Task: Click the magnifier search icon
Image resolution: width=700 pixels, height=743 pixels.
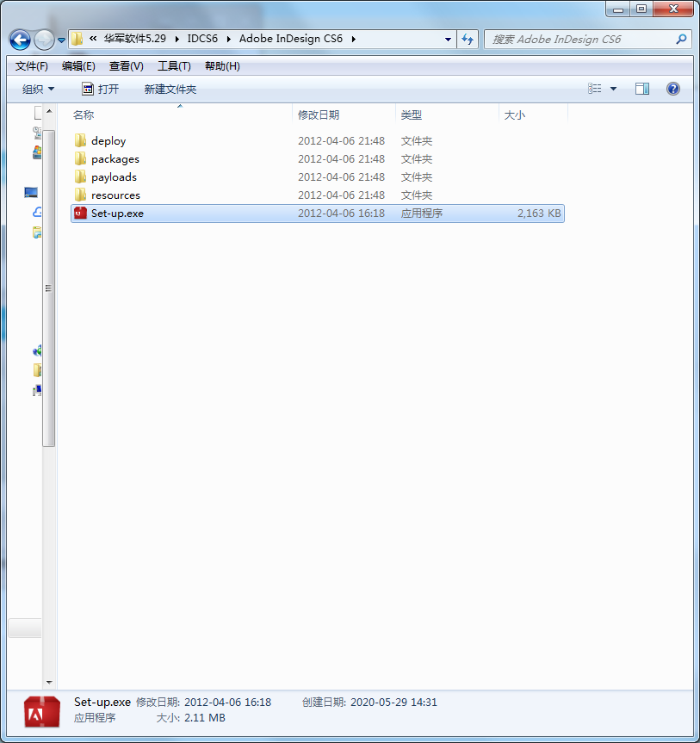Action: (x=681, y=40)
